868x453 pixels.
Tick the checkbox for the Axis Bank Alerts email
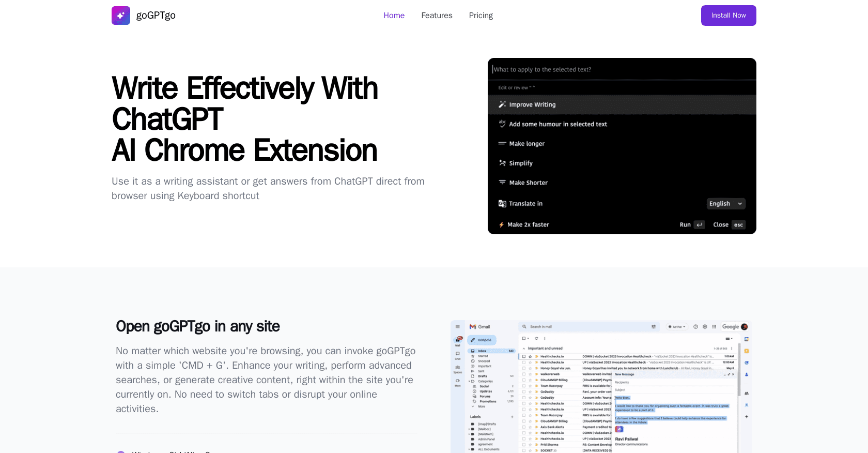pos(524,427)
